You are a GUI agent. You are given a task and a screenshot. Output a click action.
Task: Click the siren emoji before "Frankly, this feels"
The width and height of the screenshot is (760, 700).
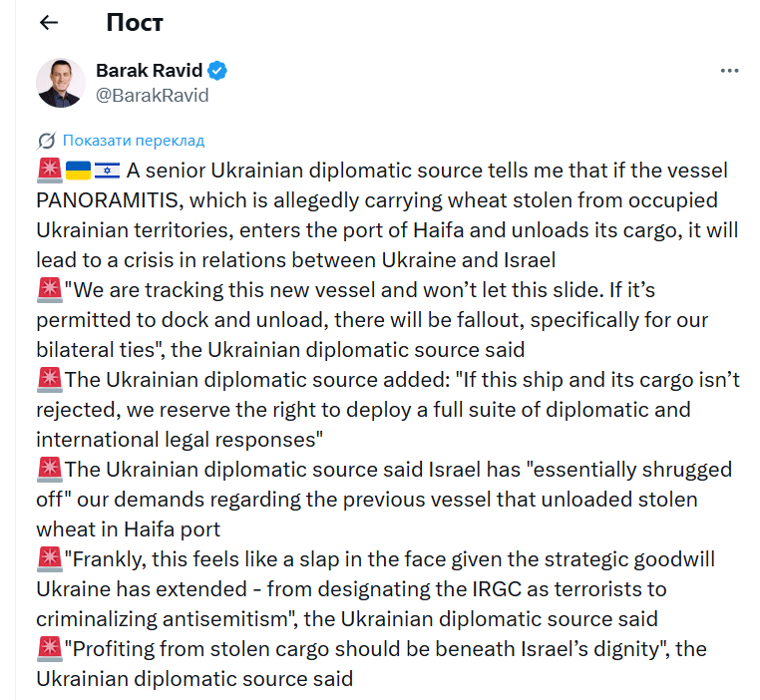pos(49,559)
